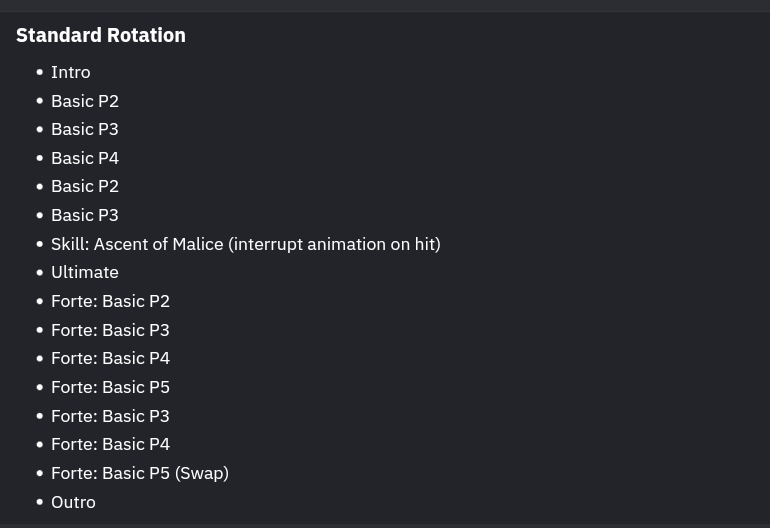Click the Standard Rotation heading
The image size is (770, 528).
pos(101,35)
